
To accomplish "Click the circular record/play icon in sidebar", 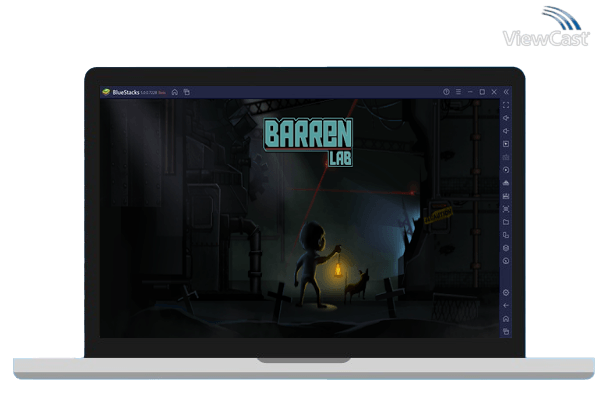I will click(506, 170).
